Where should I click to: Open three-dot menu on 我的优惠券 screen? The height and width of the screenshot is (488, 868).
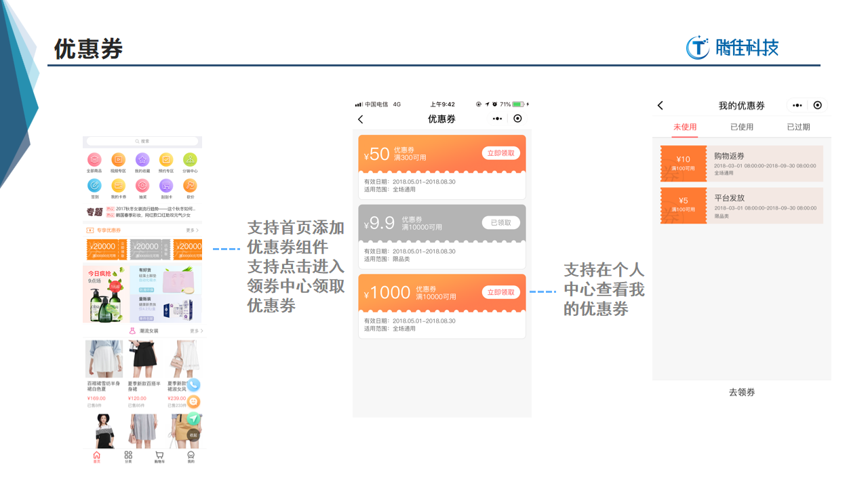pos(797,106)
